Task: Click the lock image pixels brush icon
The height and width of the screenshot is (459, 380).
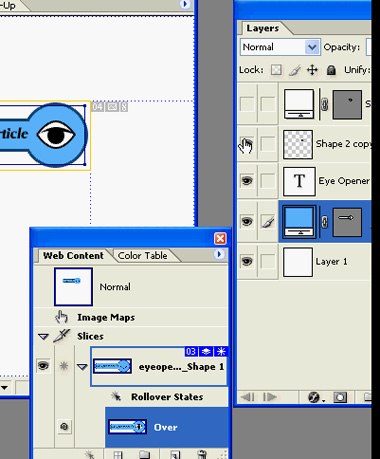Action: 294,70
